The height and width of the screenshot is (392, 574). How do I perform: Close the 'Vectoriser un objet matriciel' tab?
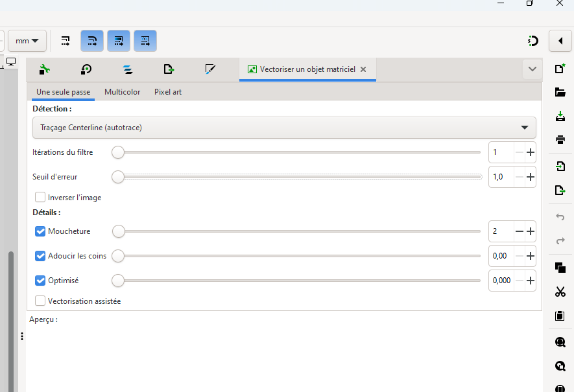(x=363, y=69)
